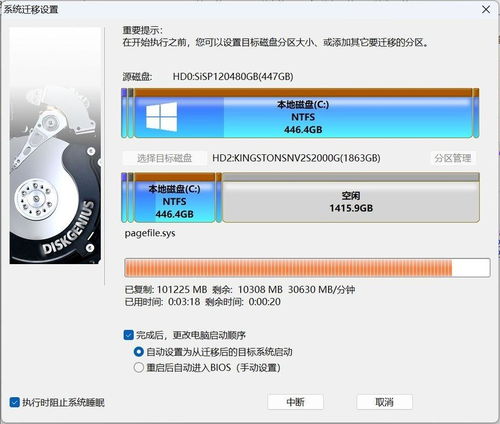The height and width of the screenshot is (424, 500).
Task: Select the narrow partition after target C: drive
Action: [219, 197]
